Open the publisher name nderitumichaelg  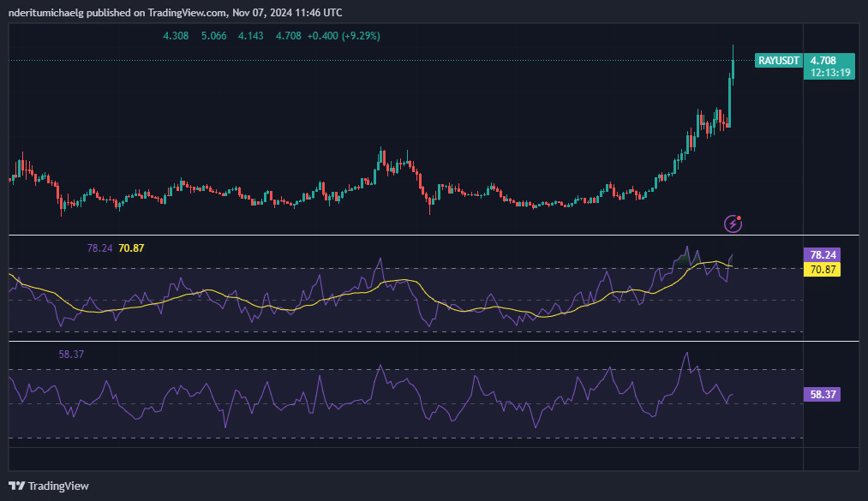tap(45, 13)
